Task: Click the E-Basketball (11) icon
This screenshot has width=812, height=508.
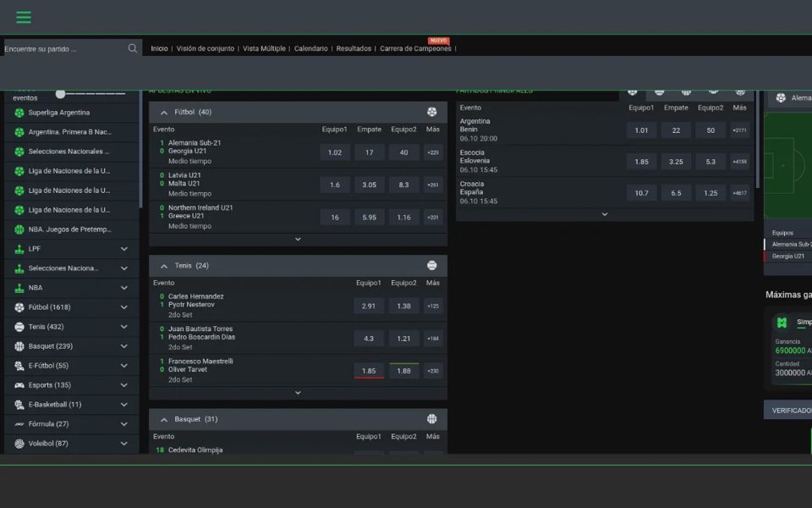Action: [x=19, y=405]
